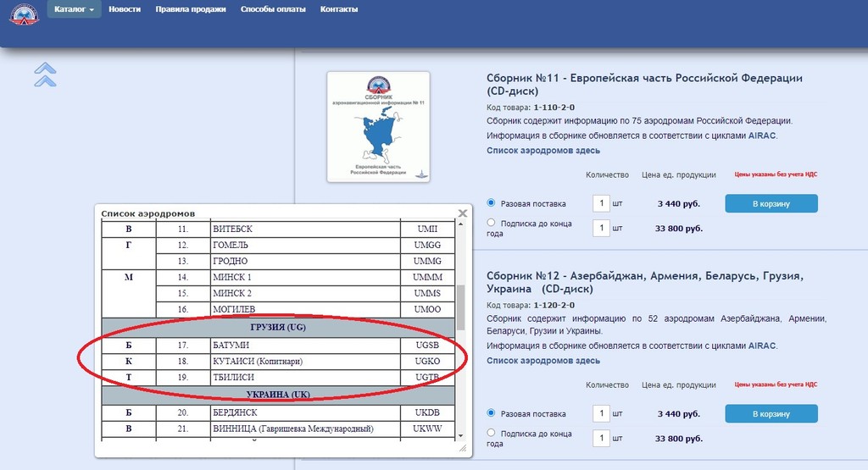Click popup scrollbar down arrow
868x470 pixels.
click(x=460, y=436)
